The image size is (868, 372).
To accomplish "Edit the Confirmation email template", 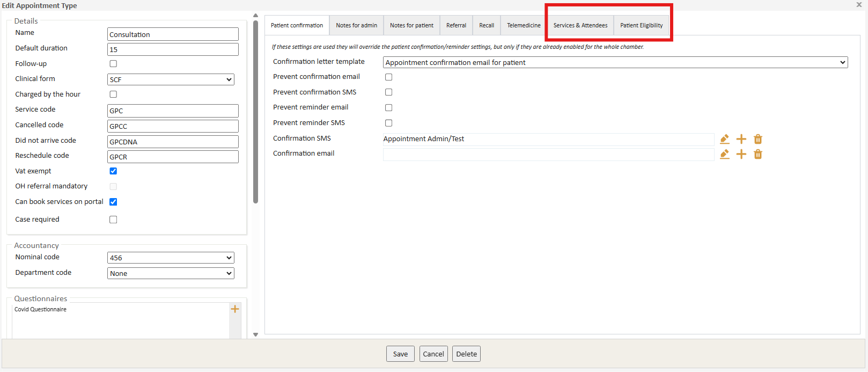I will point(724,155).
